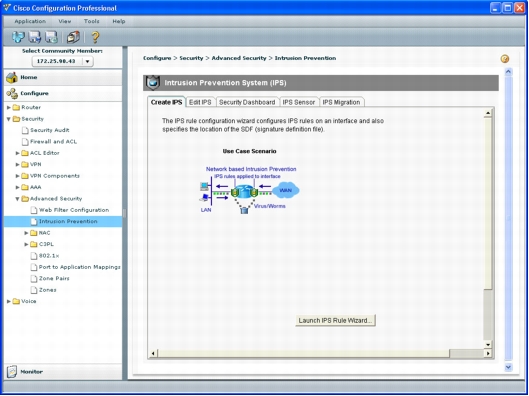Click the Security Audit page icon
This screenshot has height=396, width=529.
(x=25, y=130)
